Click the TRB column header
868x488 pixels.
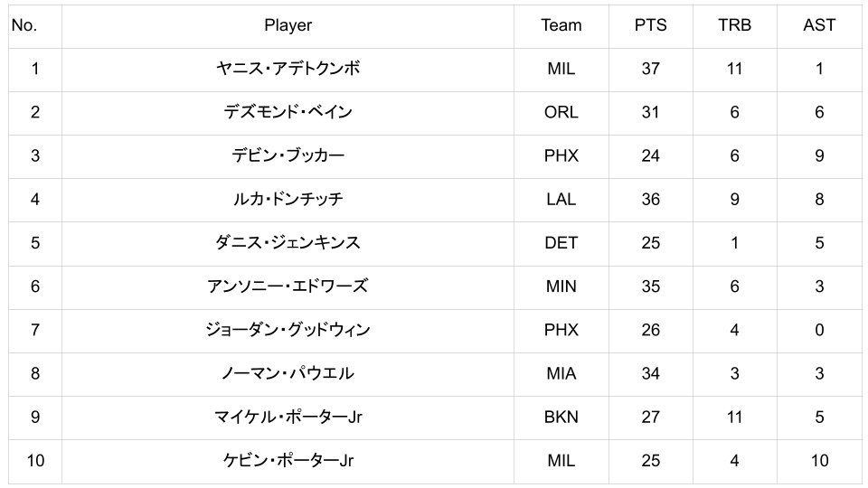pos(734,25)
